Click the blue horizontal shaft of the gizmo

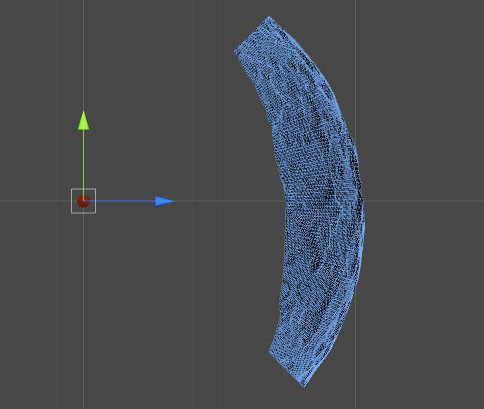(124, 201)
